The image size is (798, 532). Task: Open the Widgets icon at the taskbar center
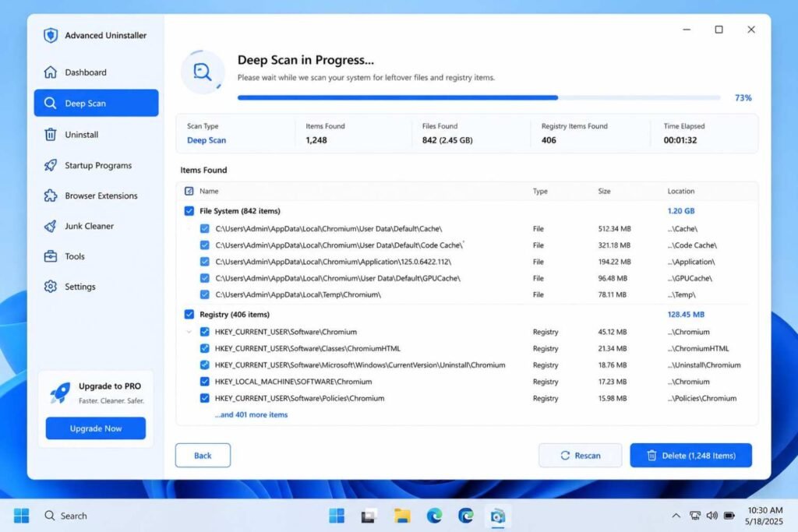337,516
